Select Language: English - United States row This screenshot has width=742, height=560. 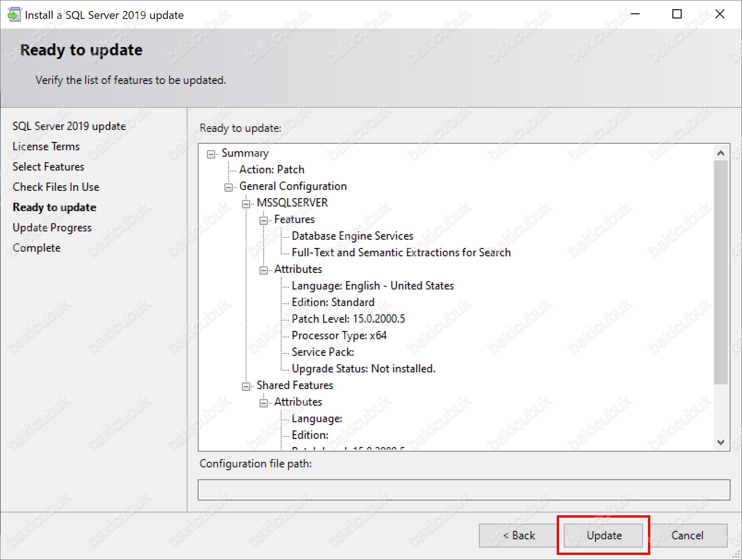(x=373, y=286)
